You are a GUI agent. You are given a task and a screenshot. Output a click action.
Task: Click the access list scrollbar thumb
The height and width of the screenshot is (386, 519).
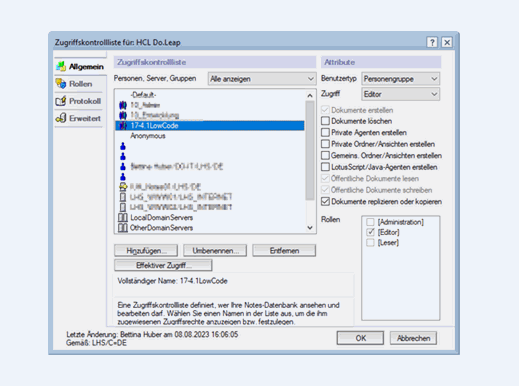pos(310,151)
